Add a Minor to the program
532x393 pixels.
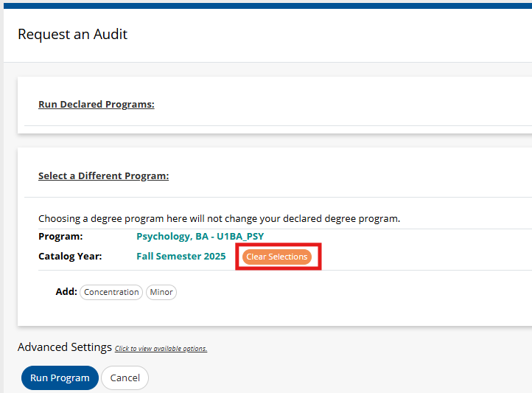161,292
